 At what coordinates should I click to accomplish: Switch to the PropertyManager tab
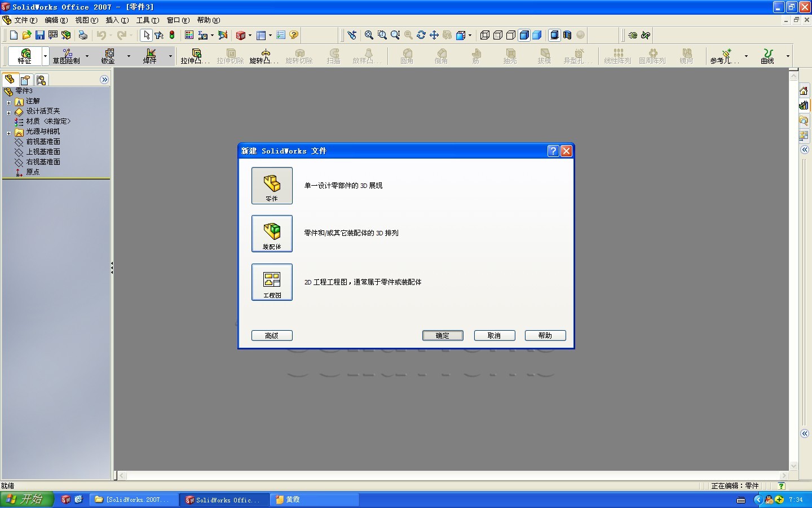tap(25, 80)
